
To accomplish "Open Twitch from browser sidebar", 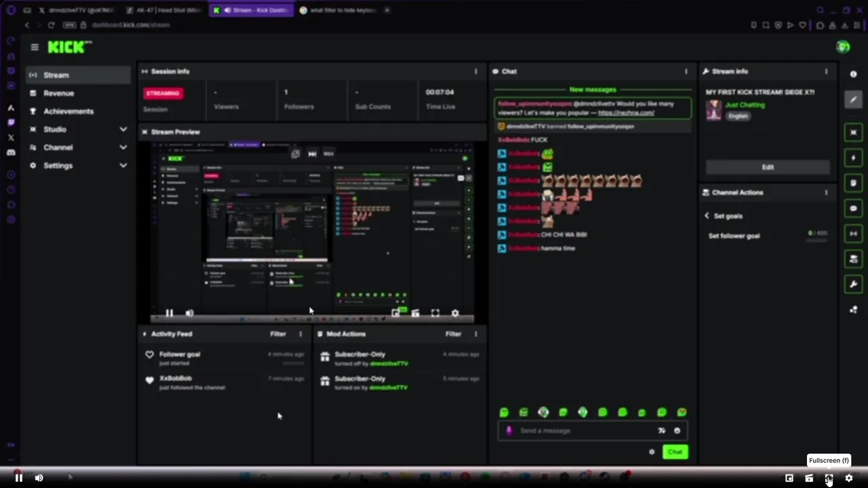I will point(11,123).
